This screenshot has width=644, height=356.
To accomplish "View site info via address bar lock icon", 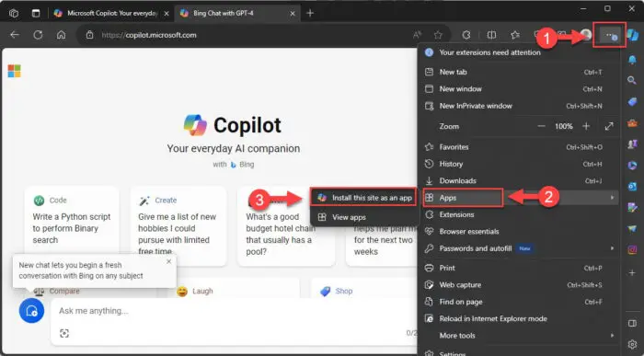I will (89, 35).
